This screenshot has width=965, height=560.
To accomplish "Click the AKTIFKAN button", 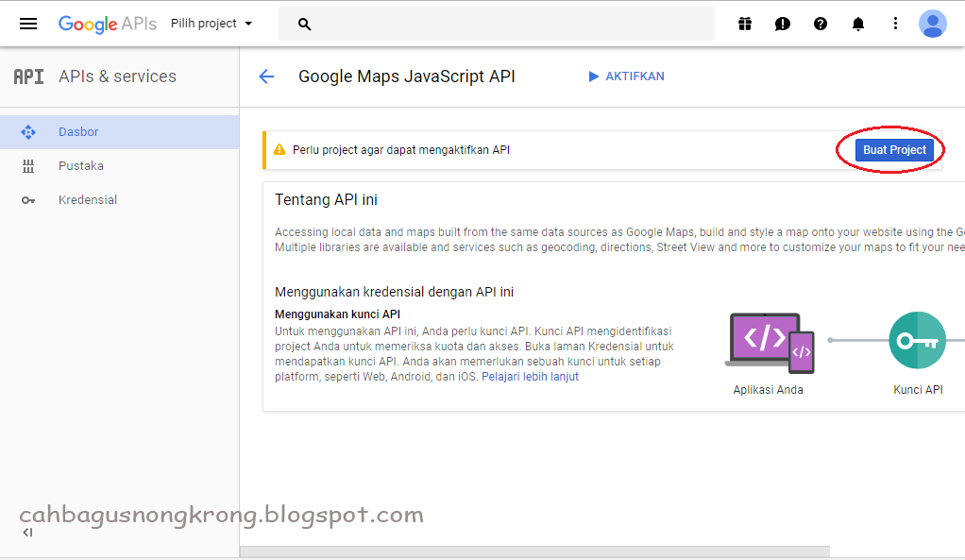I will (x=626, y=76).
